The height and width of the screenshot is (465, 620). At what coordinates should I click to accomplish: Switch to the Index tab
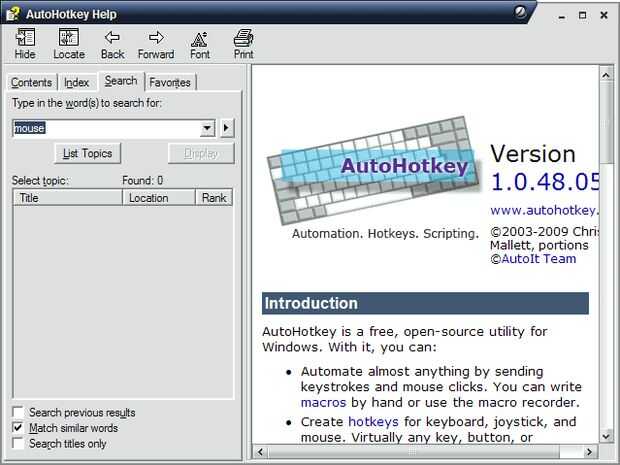point(76,82)
